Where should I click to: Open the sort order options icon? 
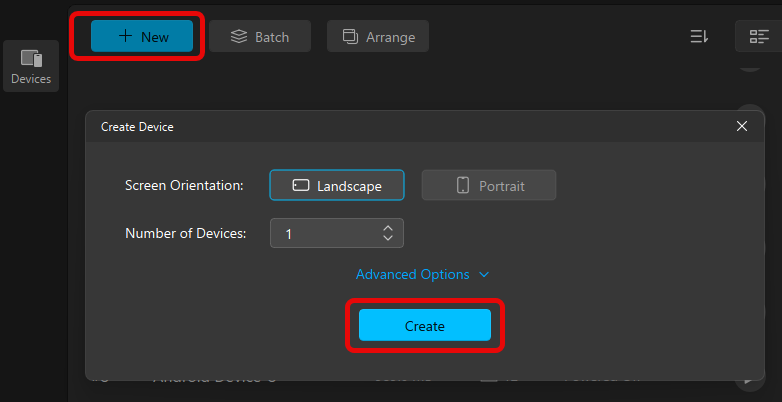[x=699, y=36]
